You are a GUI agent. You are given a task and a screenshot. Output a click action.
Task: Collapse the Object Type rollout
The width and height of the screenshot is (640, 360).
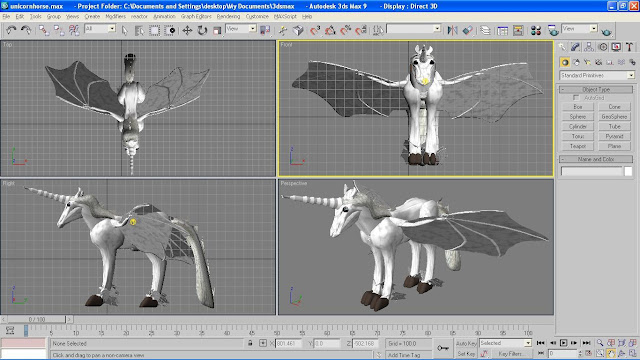click(x=596, y=89)
